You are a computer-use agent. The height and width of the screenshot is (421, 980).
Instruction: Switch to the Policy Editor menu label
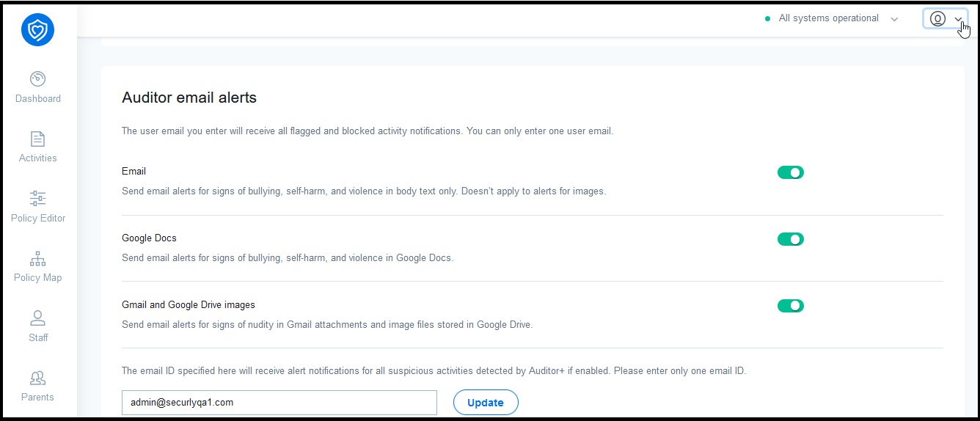coord(38,218)
